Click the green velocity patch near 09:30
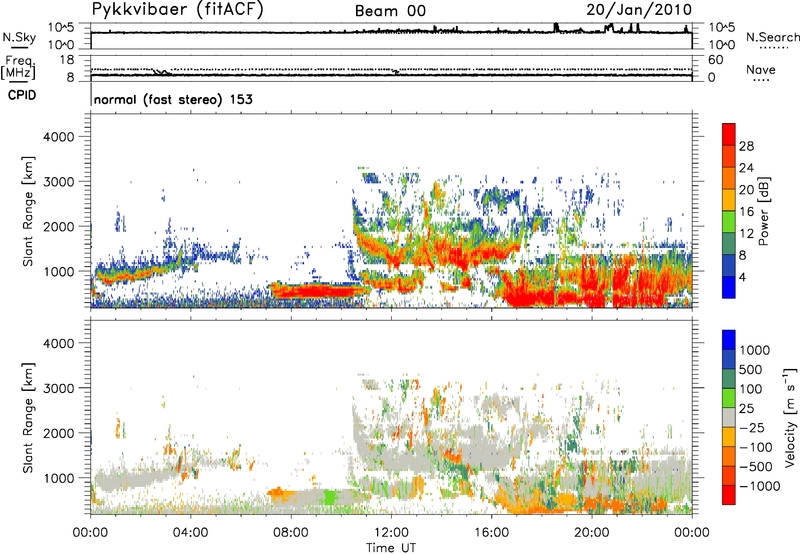This screenshot has height=554, width=800. coord(331,496)
